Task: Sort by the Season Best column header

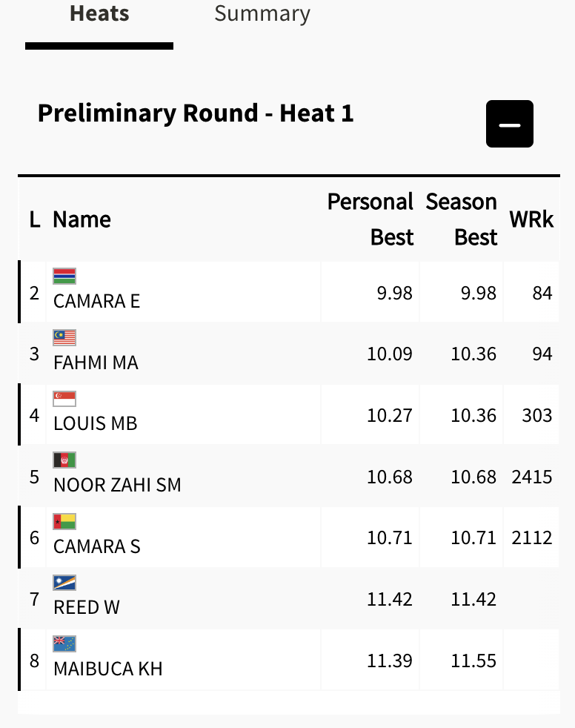Action: [461, 219]
